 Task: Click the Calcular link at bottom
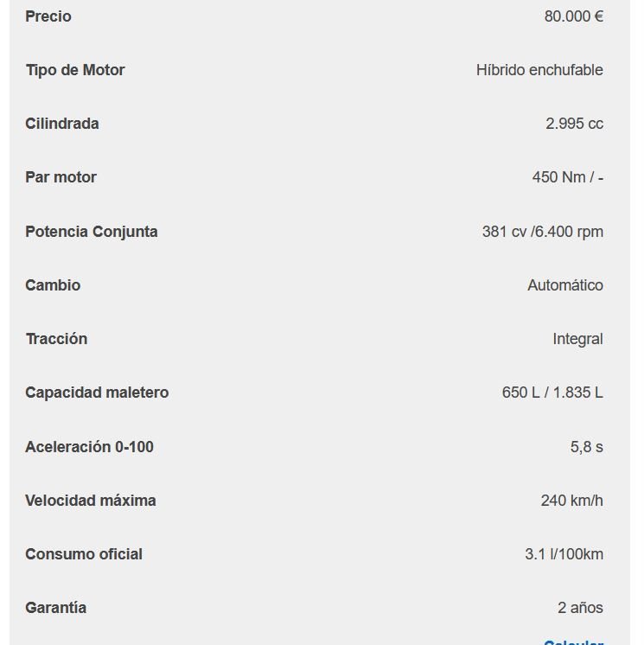(573, 642)
